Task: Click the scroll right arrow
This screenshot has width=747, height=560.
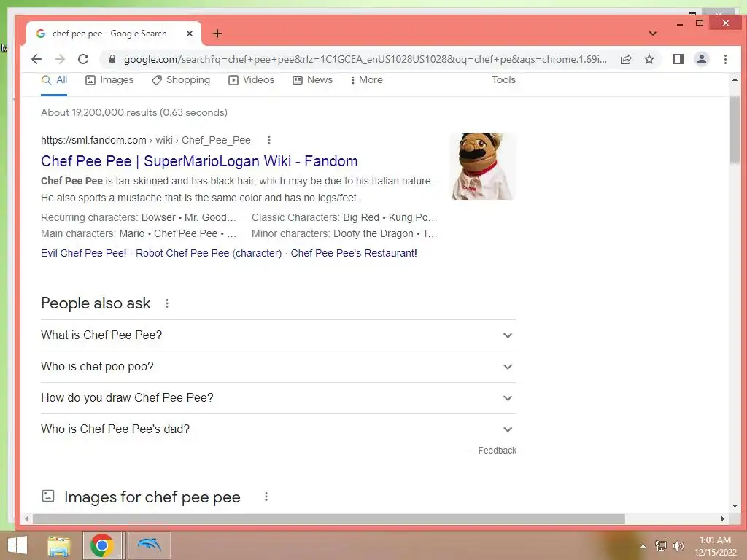Action: point(723,518)
